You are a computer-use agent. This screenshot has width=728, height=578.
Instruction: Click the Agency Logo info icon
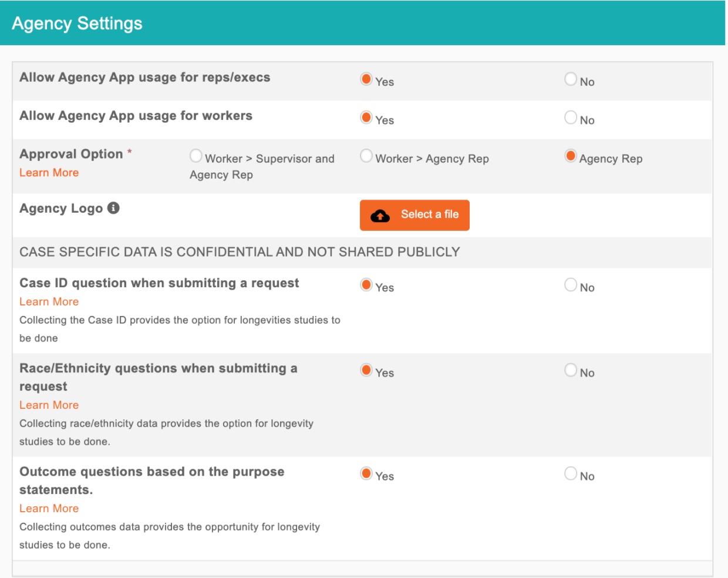114,208
